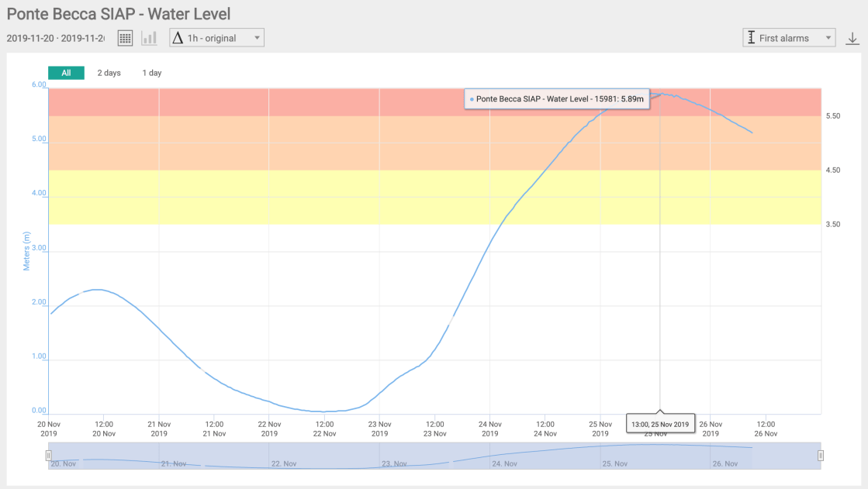Click the download arrow icon
The width and height of the screenshot is (868, 489).
[x=852, y=38]
